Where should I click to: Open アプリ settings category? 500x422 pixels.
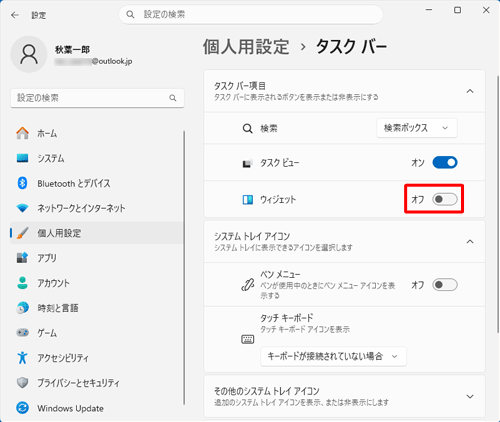point(97,258)
